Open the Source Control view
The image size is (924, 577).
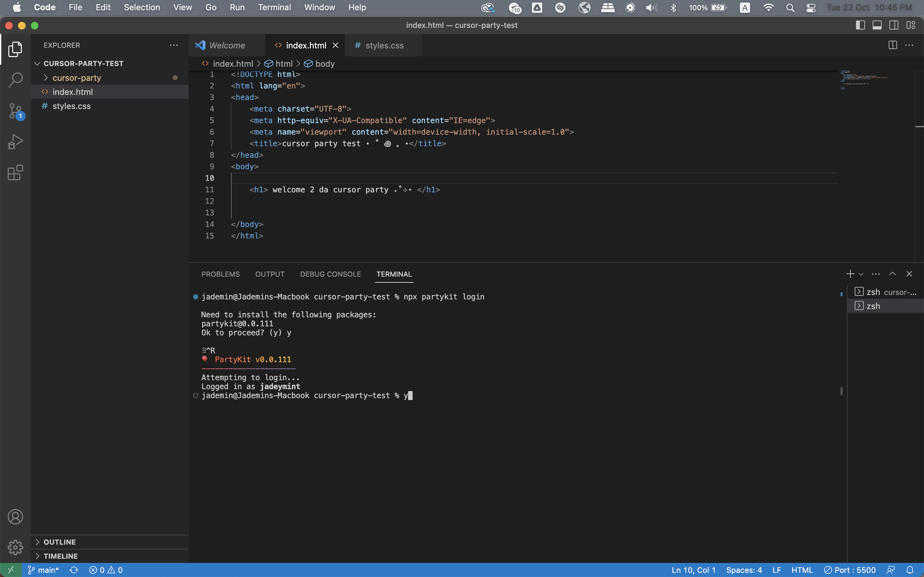tap(15, 111)
